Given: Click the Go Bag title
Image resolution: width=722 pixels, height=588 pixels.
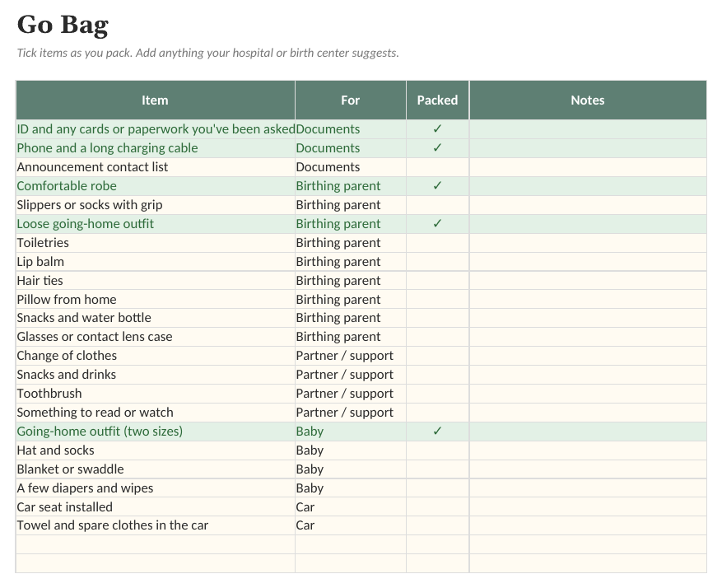Looking at the screenshot, I should 63,25.
